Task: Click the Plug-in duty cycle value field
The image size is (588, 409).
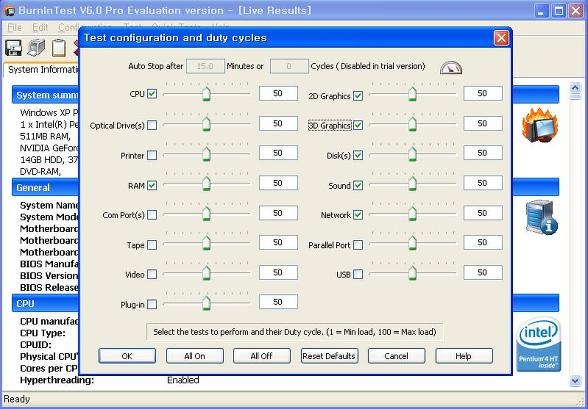Action: (278, 302)
